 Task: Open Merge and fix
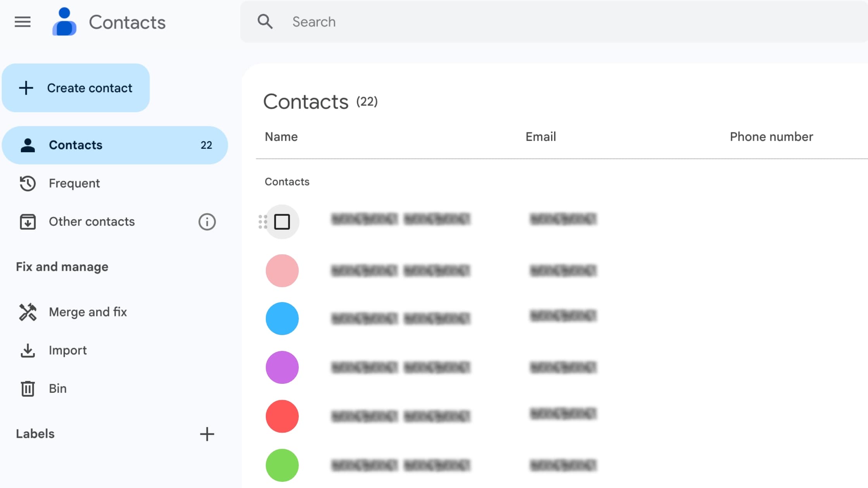click(x=88, y=312)
